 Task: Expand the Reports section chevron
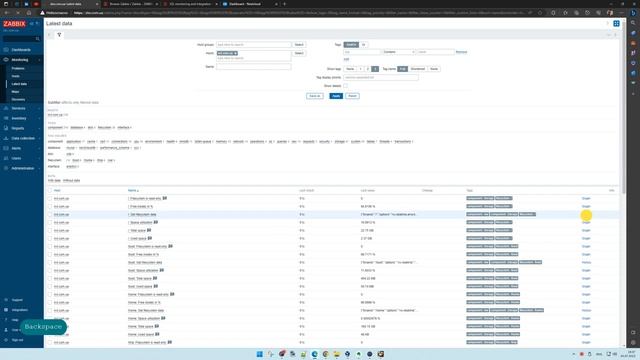point(39,129)
